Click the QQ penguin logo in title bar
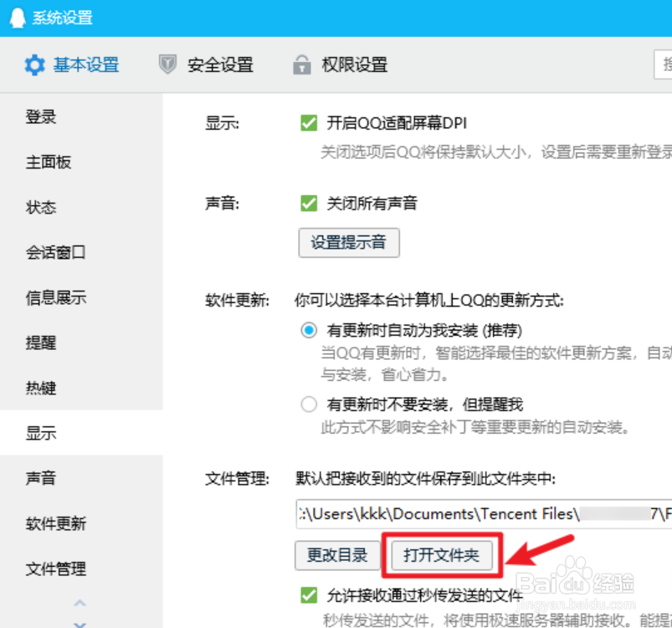Image resolution: width=672 pixels, height=628 pixels. pyautogui.click(x=18, y=18)
